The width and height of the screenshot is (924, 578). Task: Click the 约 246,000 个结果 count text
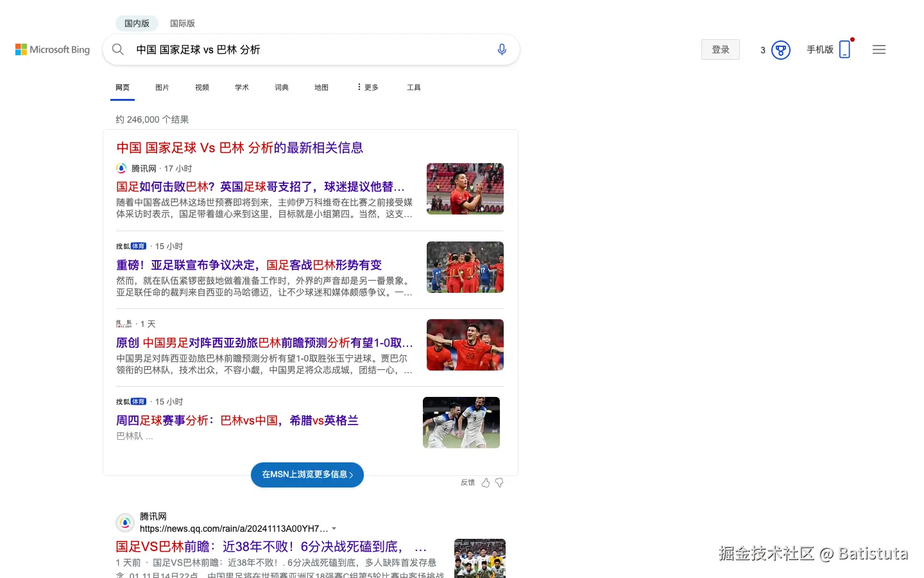point(152,119)
